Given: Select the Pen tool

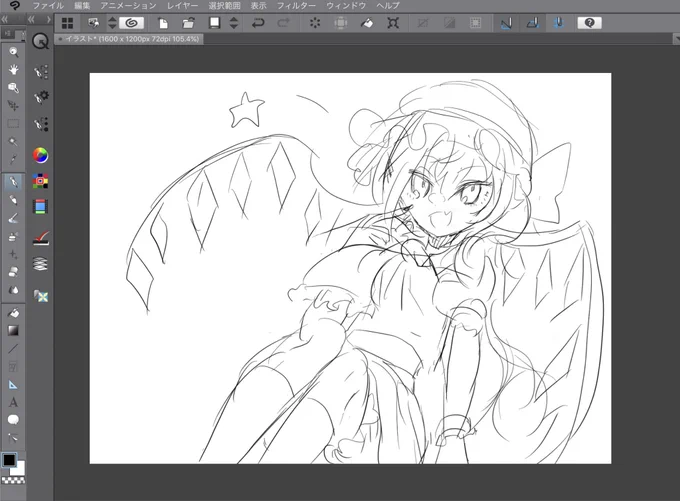Looking at the screenshot, I should pyautogui.click(x=13, y=182).
